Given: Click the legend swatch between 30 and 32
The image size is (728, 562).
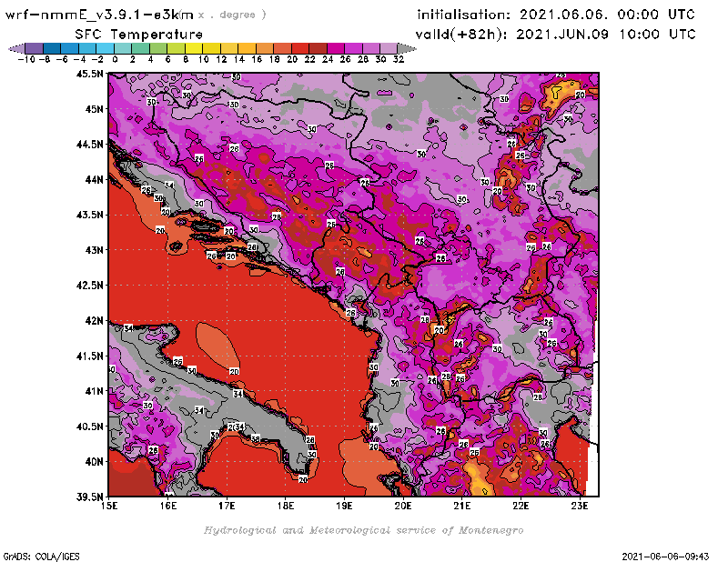Looking at the screenshot, I should click(389, 48).
